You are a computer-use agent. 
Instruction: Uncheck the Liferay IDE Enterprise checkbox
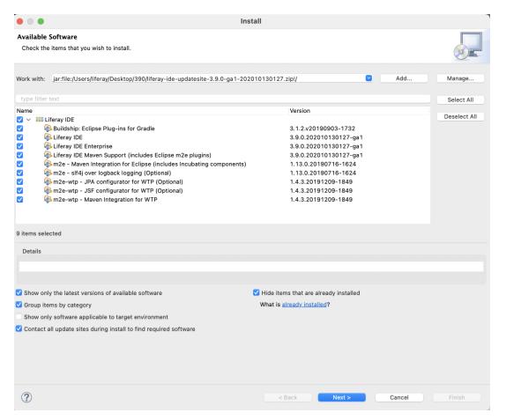click(19, 146)
